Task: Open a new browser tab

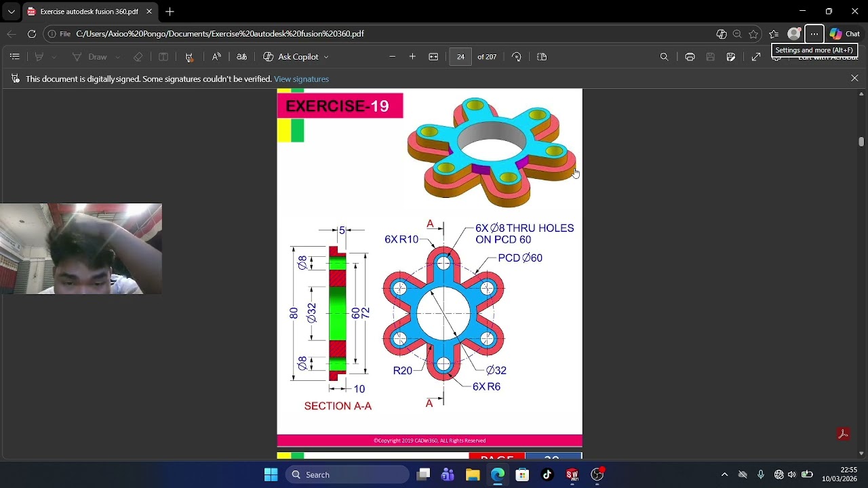Action: (170, 12)
